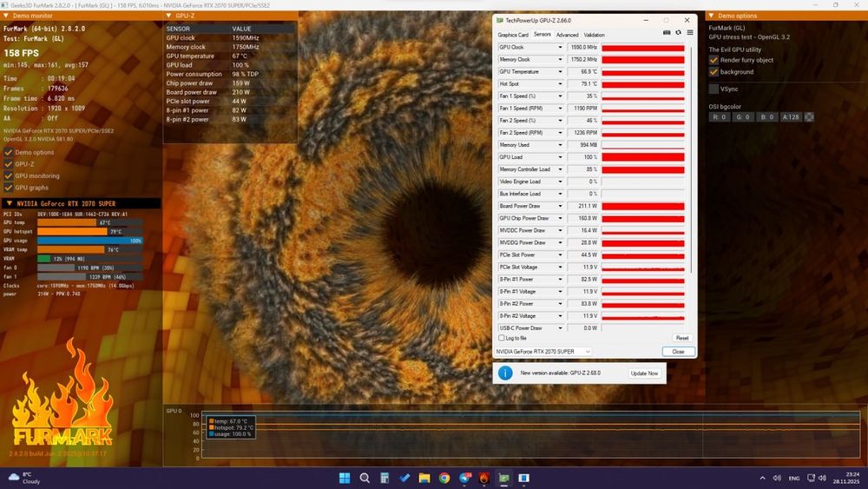The width and height of the screenshot is (868, 489).
Task: Toggle the Demo options checkbox in Demo monitor
Action: coord(9,152)
